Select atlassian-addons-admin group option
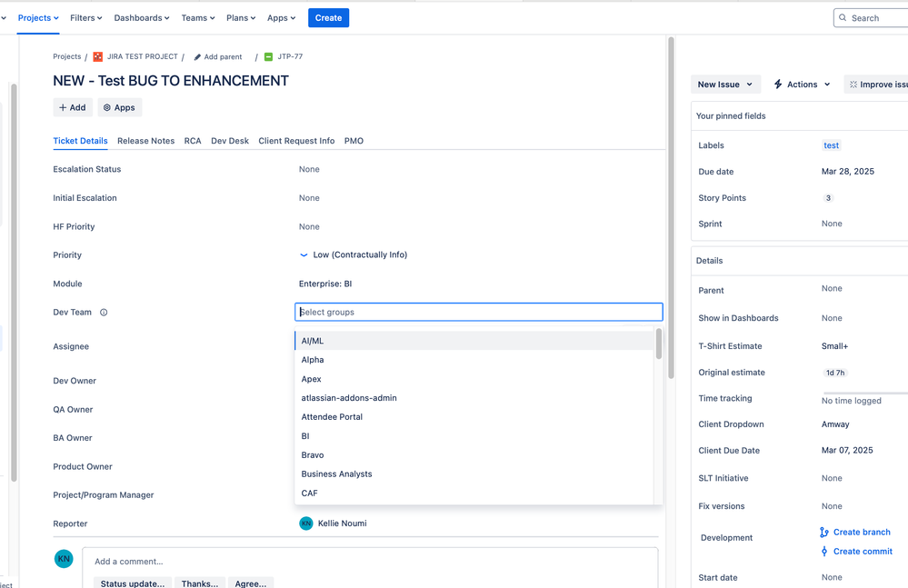The image size is (908, 588). click(x=474, y=398)
